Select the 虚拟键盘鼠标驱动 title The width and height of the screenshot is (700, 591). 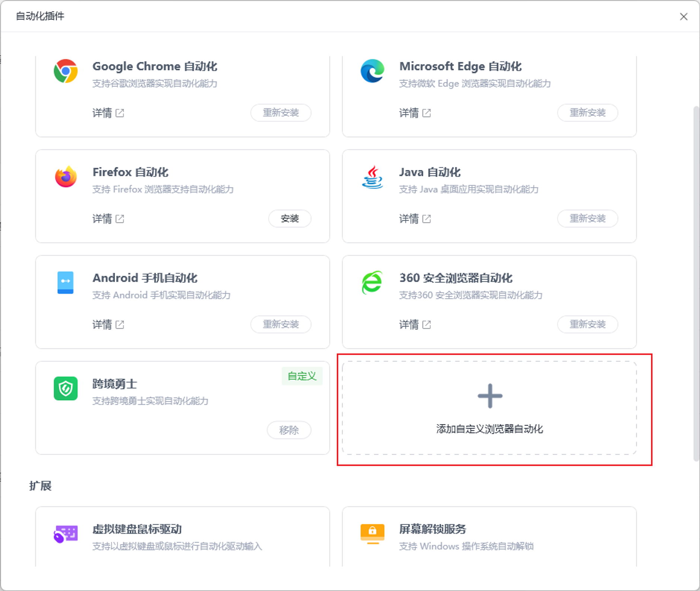pyautogui.click(x=137, y=529)
